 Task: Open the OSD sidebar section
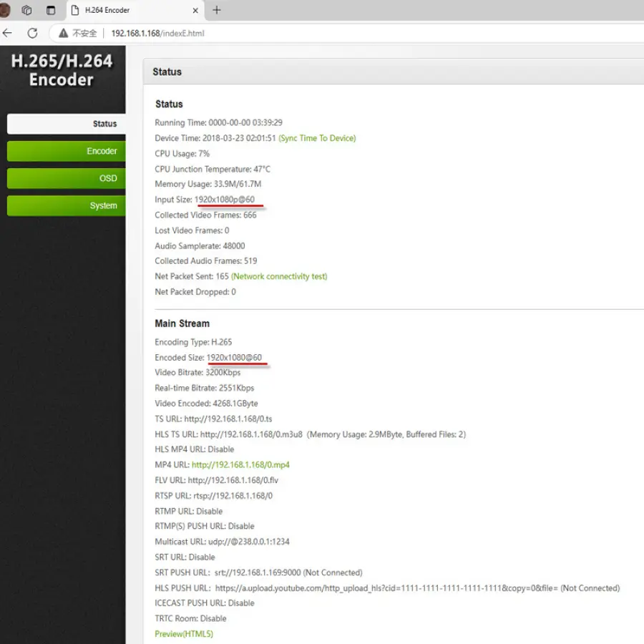pos(67,178)
